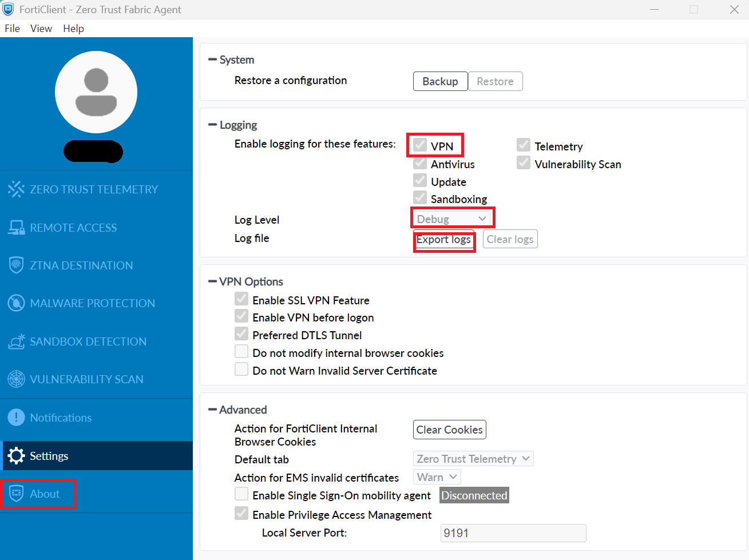Click the Zero Trust Telemetry sidebar icon

coord(16,189)
